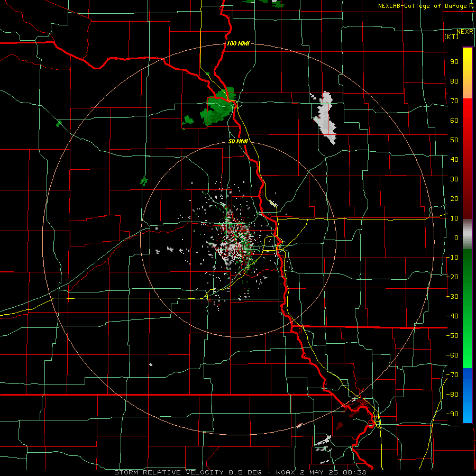Click the Storm Relative Velocity caption text

[x=240, y=472]
